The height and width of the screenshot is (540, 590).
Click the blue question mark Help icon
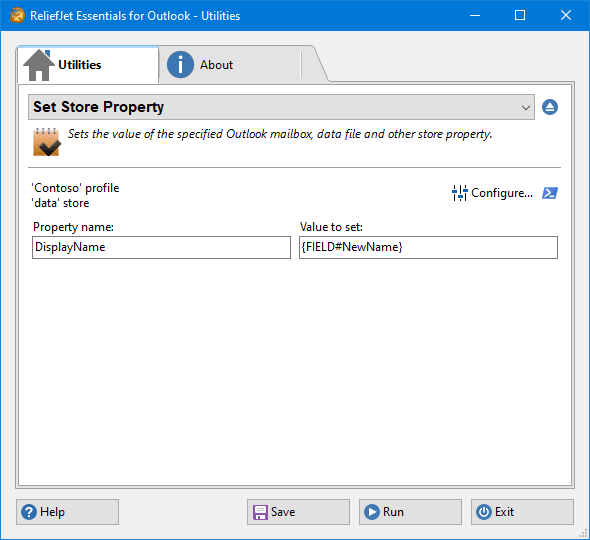pyautogui.click(x=29, y=512)
